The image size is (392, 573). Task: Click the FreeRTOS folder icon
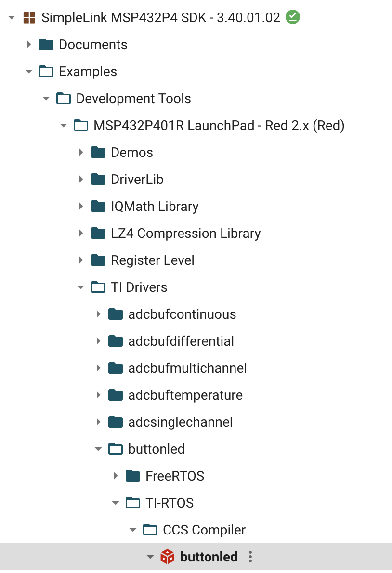pyautogui.click(x=133, y=475)
